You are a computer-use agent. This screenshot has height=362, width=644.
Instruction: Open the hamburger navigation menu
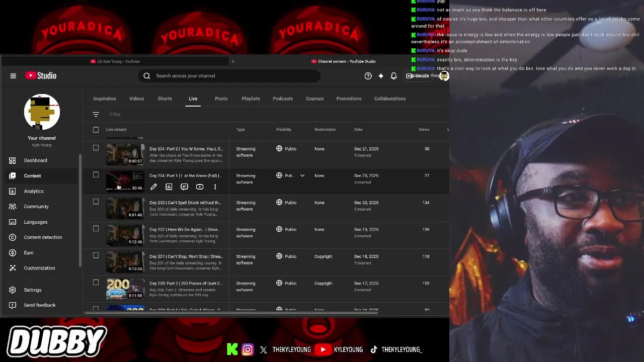coord(13,76)
